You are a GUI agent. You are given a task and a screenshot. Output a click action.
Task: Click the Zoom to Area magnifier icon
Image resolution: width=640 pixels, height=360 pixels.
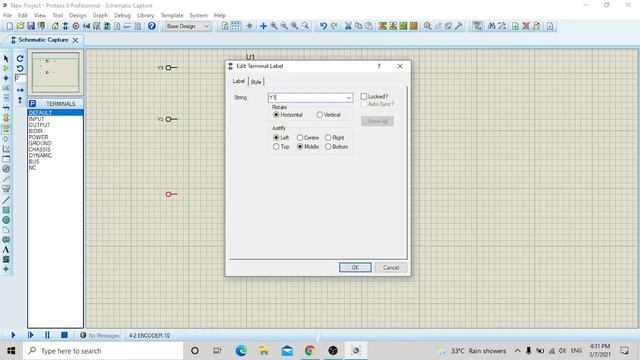pyautogui.click(x=305, y=26)
